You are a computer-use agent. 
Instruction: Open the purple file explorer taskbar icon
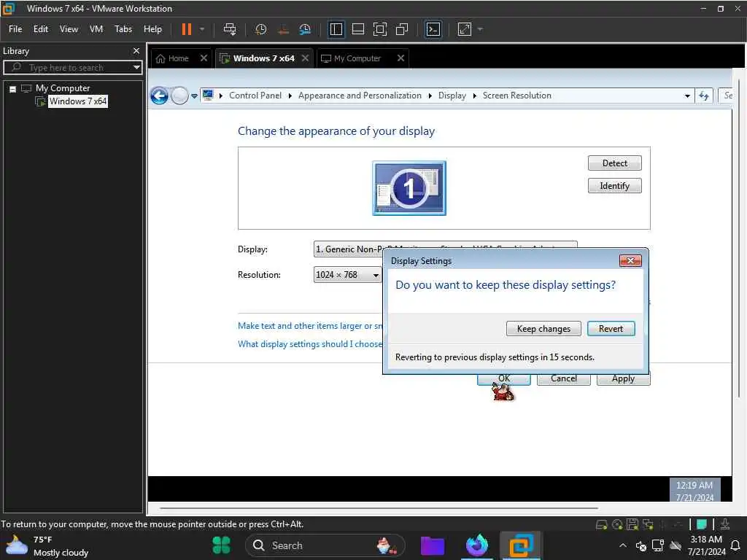433,545
